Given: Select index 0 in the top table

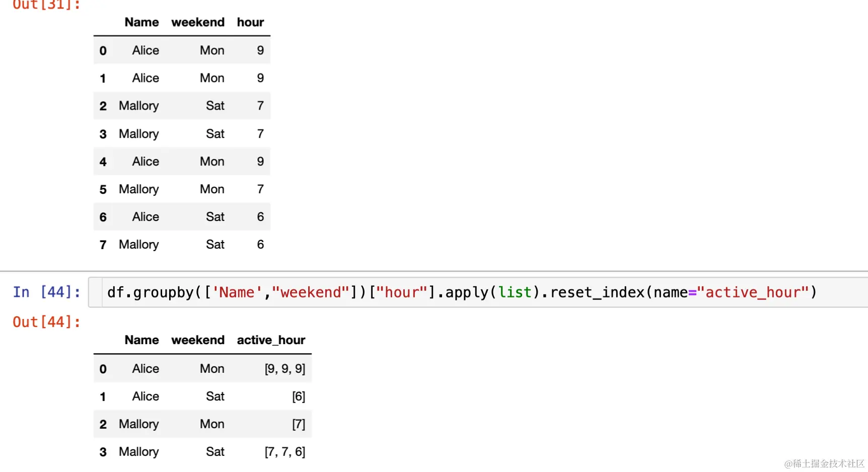Looking at the screenshot, I should [103, 51].
